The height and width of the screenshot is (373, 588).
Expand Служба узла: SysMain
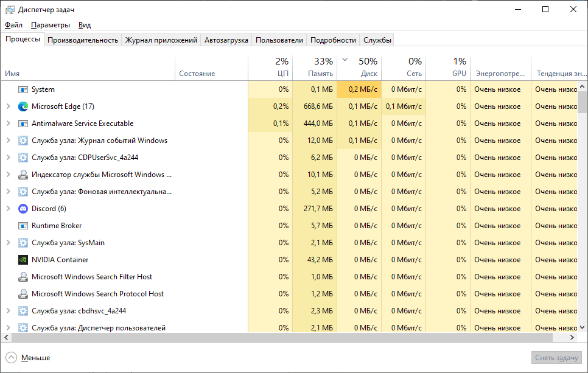pyautogui.click(x=9, y=243)
